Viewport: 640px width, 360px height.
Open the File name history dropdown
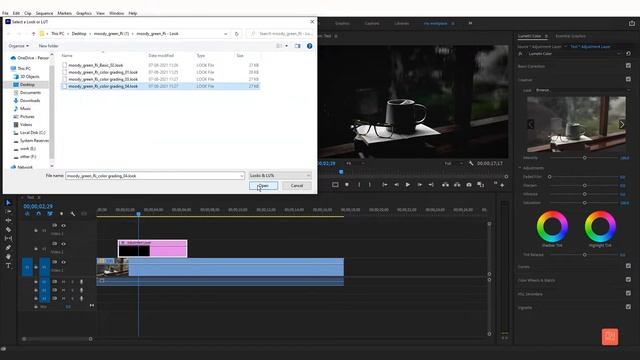click(242, 176)
